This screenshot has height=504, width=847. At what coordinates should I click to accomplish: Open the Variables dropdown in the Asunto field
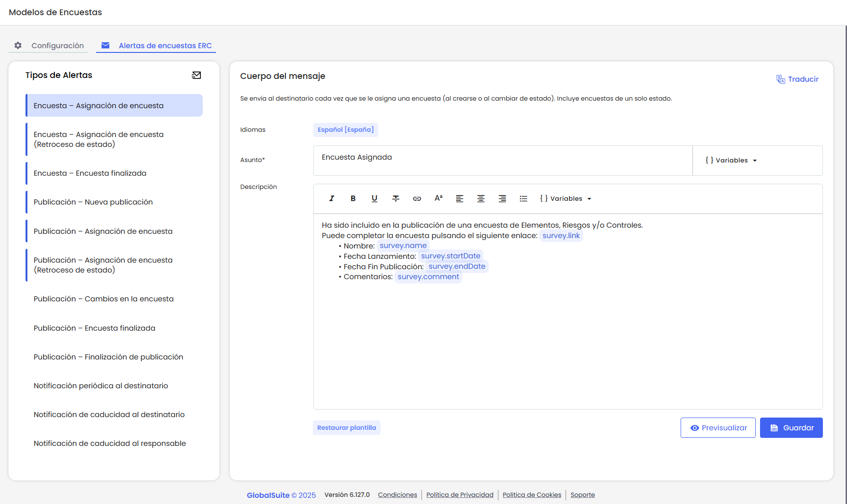tap(731, 161)
